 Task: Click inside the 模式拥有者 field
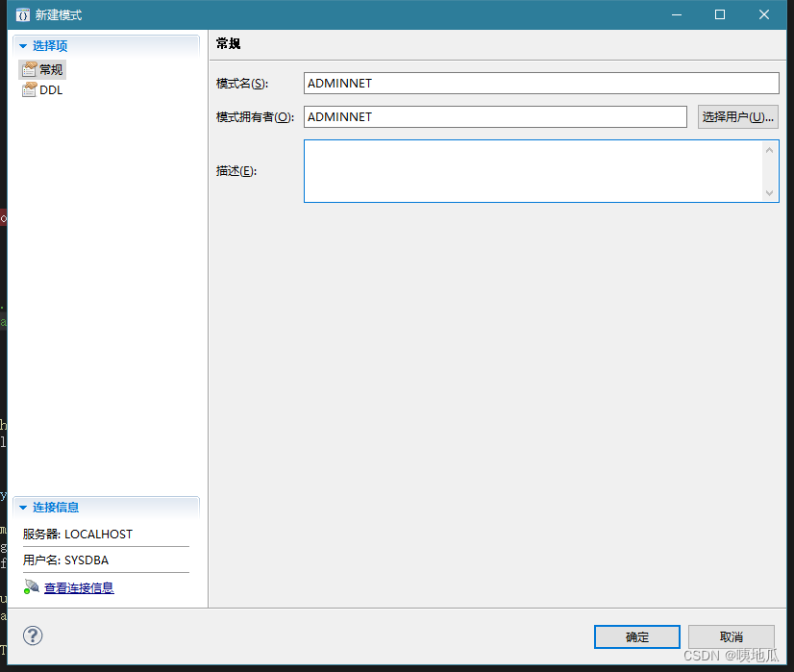click(495, 116)
